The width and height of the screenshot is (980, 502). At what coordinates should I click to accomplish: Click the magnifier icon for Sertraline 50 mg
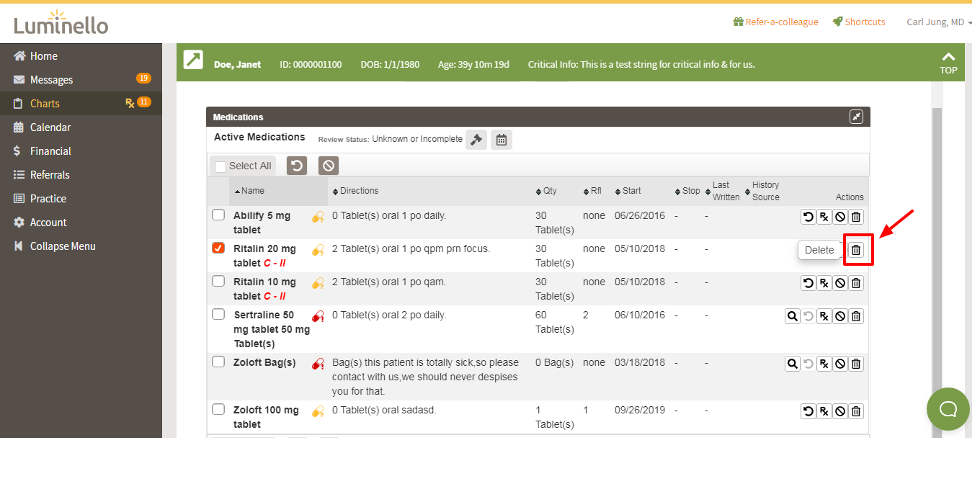[793, 316]
